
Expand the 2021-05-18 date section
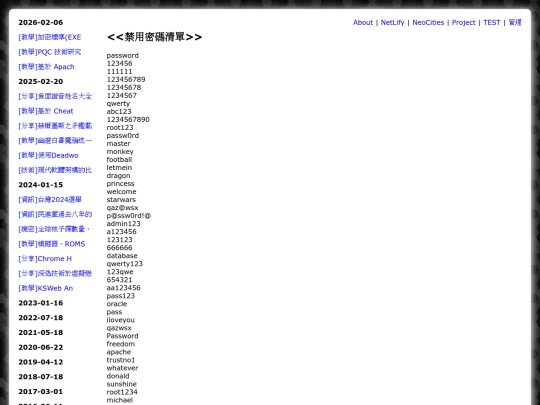[41, 333]
